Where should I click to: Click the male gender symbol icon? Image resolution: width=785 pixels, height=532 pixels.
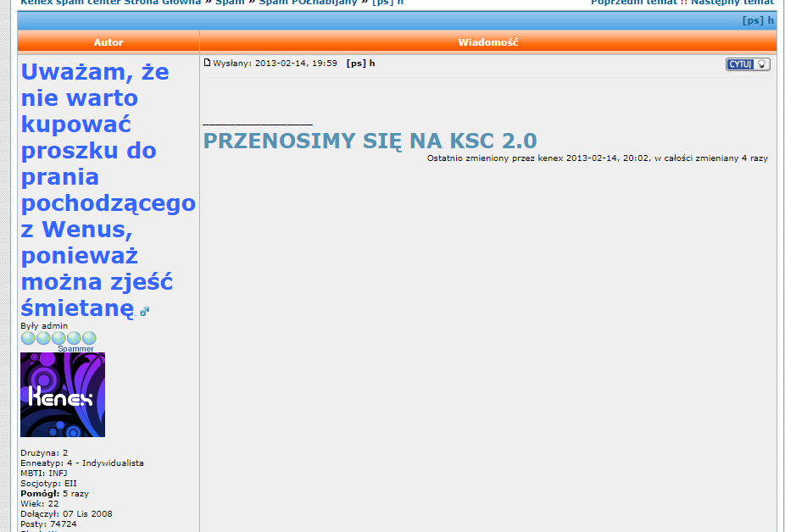click(145, 312)
